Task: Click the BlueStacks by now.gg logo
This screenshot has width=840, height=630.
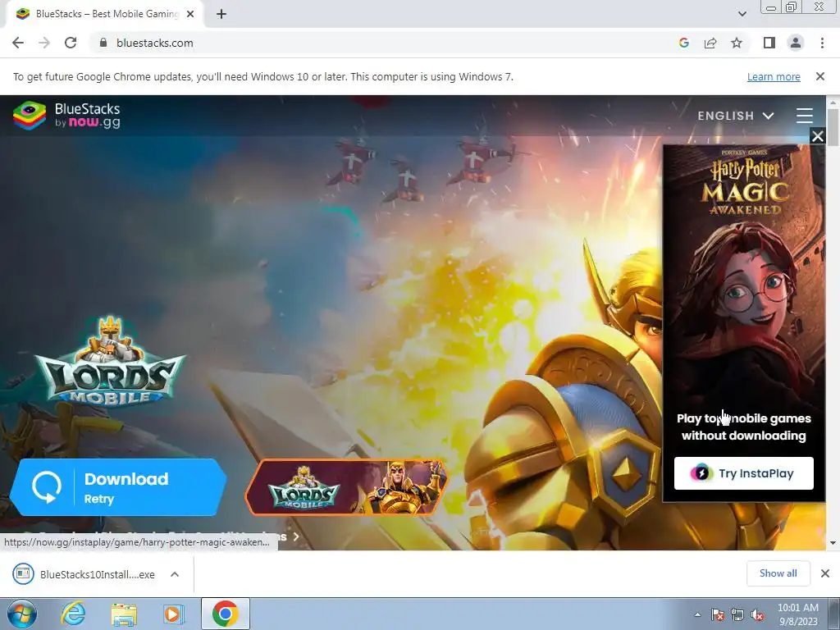Action: (x=66, y=115)
